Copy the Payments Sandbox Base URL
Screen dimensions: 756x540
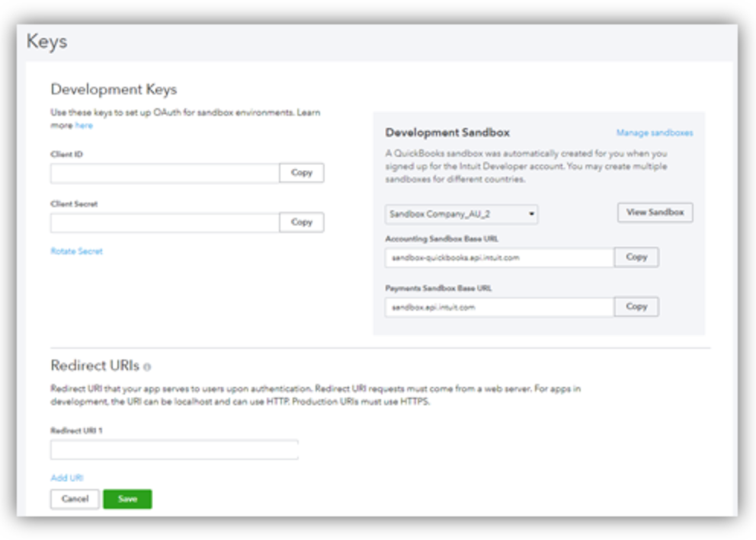636,306
